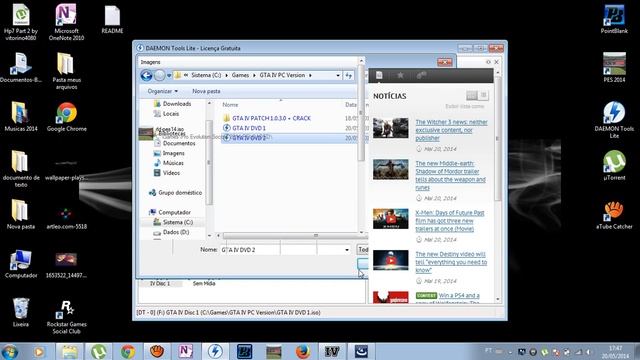Open Middle-earth Shadow of Mordor link
Viewport: 640px width, 360px height.
pyautogui.click(x=451, y=176)
